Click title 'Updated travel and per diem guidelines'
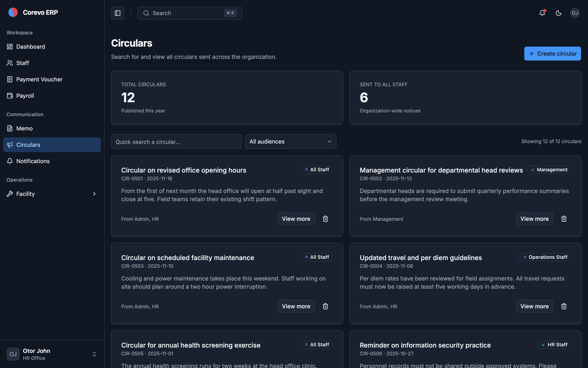 421,258
